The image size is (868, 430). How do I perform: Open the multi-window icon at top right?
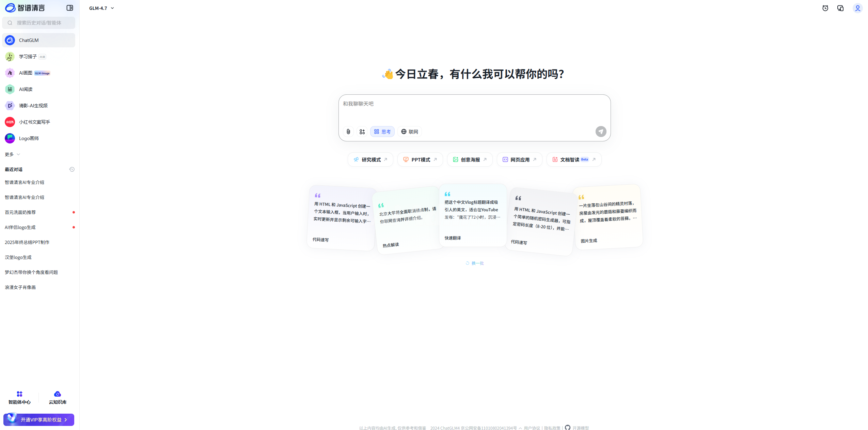coord(840,8)
